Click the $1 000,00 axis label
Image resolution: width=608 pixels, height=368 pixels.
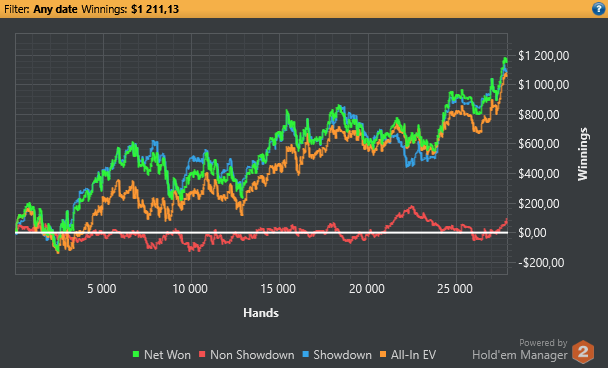(544, 85)
